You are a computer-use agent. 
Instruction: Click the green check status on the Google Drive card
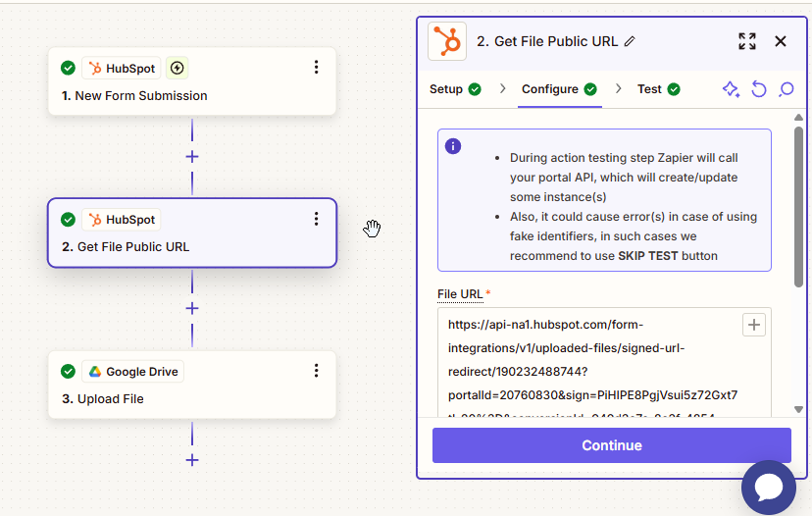68,372
